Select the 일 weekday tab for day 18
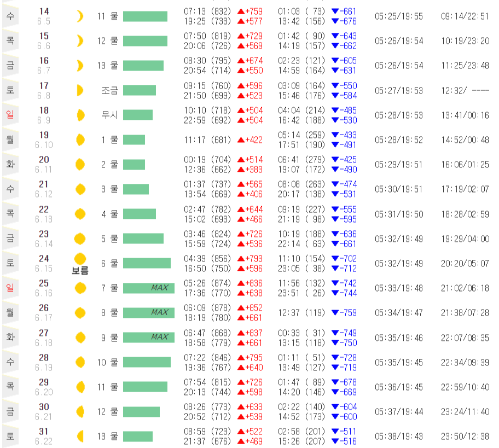This screenshot has width=499, height=448. tap(10, 114)
